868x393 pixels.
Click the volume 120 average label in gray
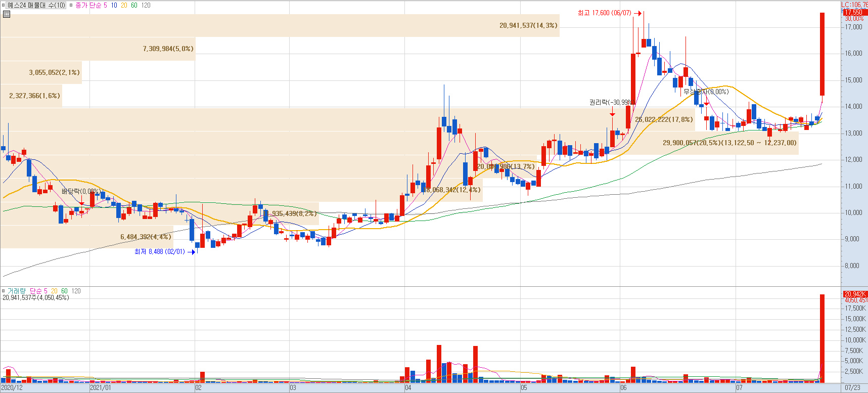point(76,291)
